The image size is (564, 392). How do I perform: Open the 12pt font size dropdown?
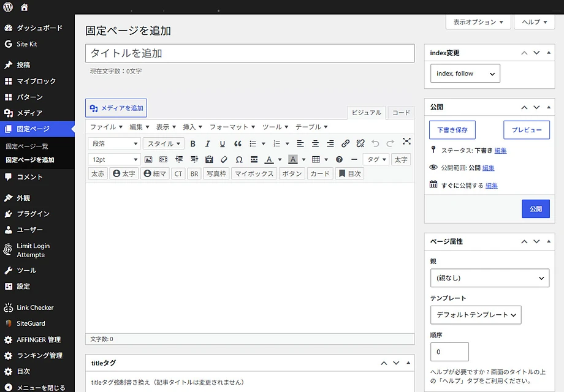click(114, 159)
